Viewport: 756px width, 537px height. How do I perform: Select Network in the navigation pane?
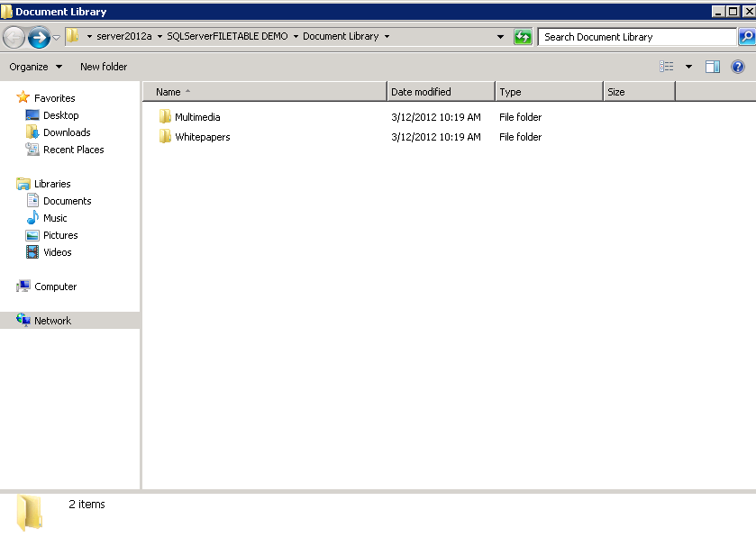(x=52, y=321)
